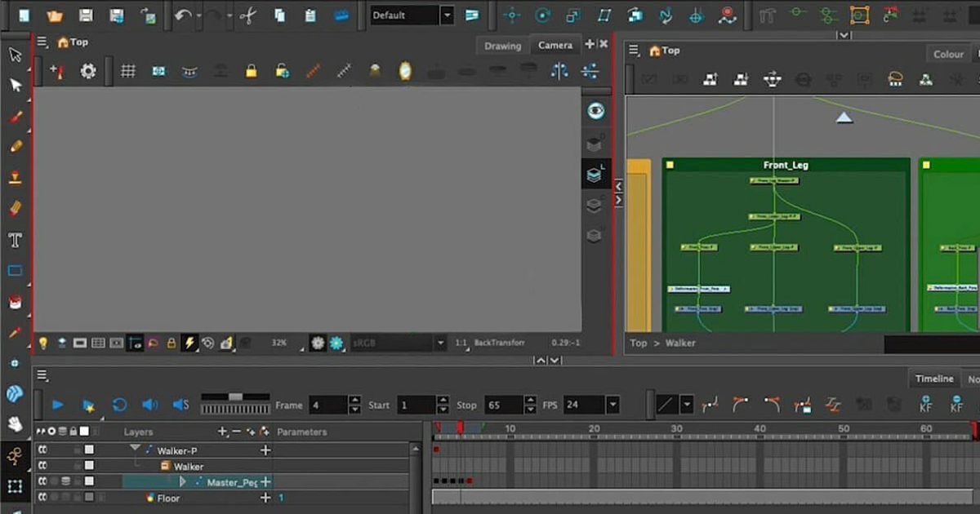980x514 pixels.
Task: Collapse the Walker-P layer hierarchy
Action: (136, 448)
